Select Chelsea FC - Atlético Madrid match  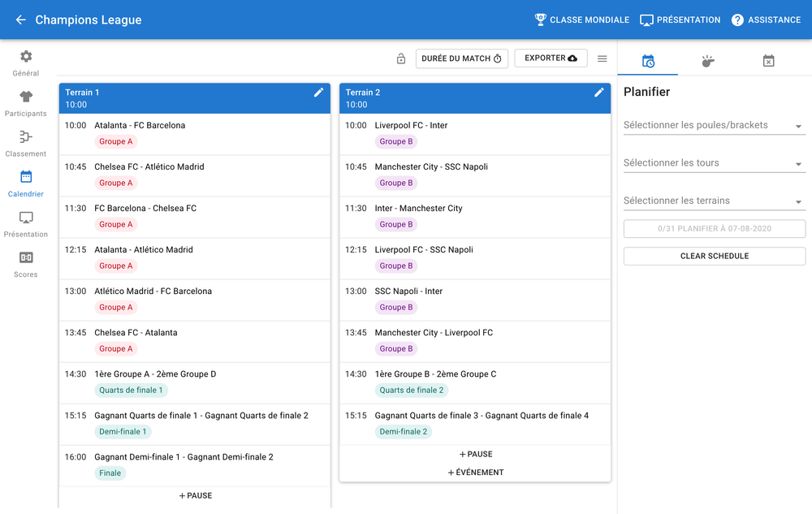[195, 176]
